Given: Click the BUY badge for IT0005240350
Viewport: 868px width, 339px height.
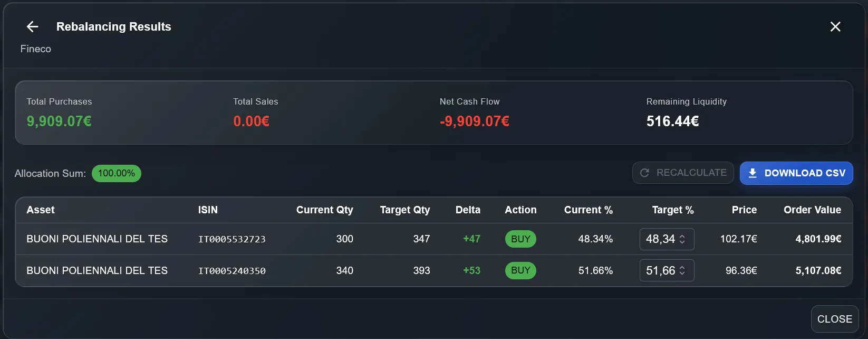Looking at the screenshot, I should click(520, 270).
